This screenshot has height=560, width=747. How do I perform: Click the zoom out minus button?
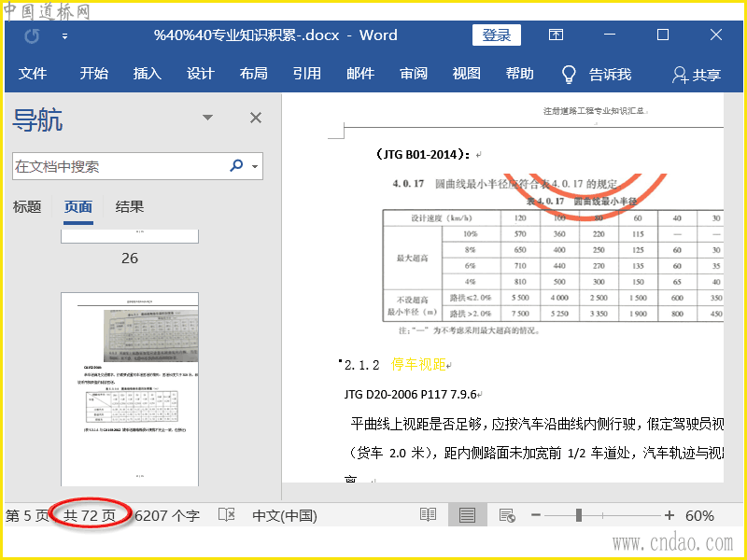[536, 515]
